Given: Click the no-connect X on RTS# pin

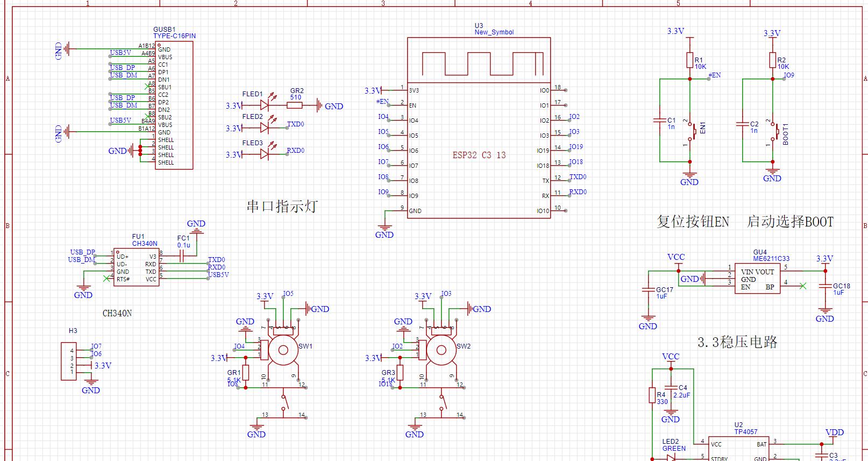Looking at the screenshot, I should (x=106, y=279).
